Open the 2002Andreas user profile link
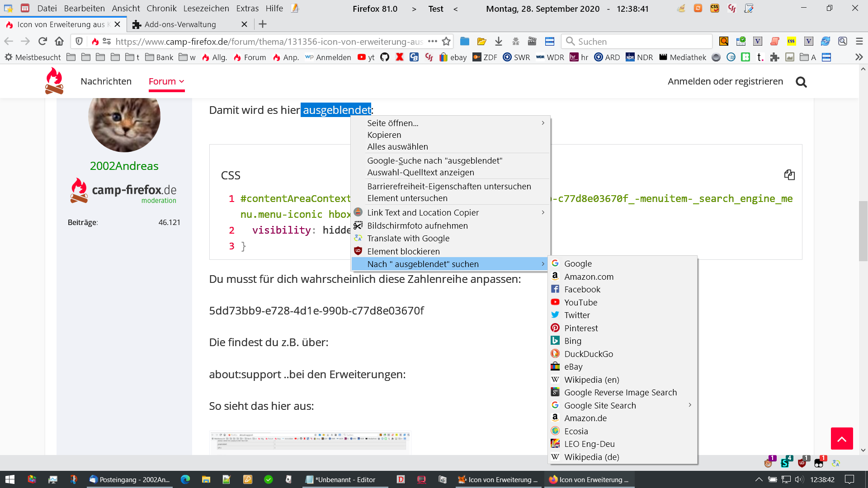Image resolution: width=868 pixels, height=488 pixels. pos(124,166)
